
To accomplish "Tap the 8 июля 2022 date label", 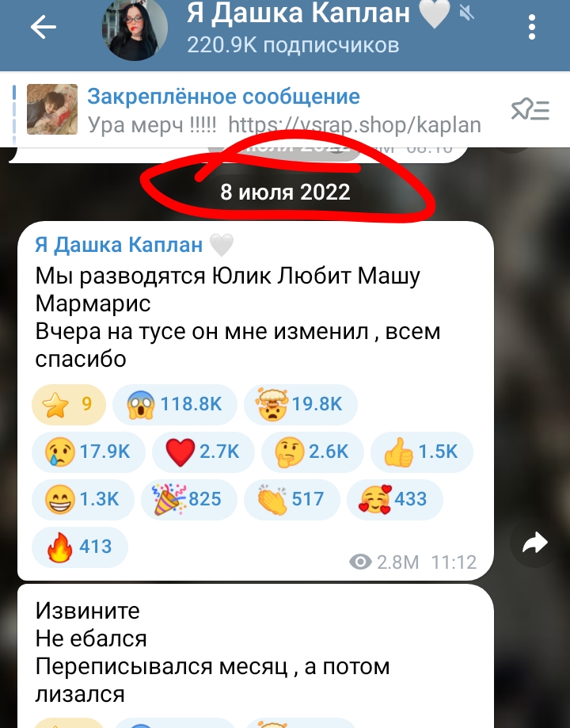I will [285, 192].
